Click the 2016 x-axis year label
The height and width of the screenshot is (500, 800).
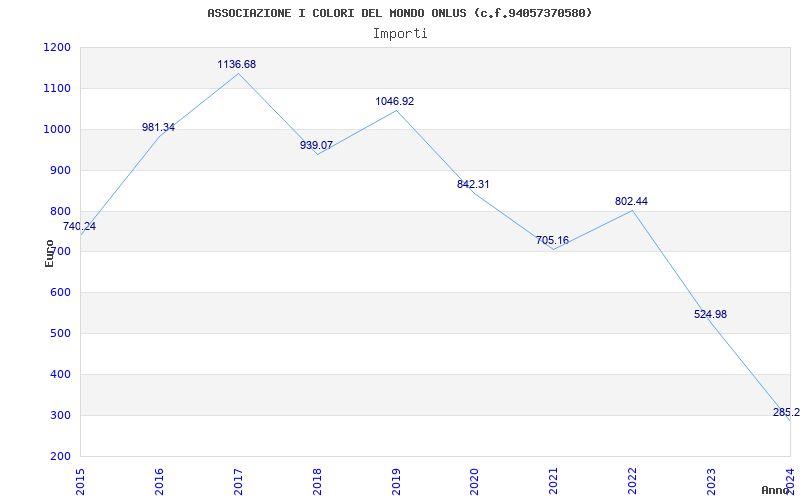[159, 481]
